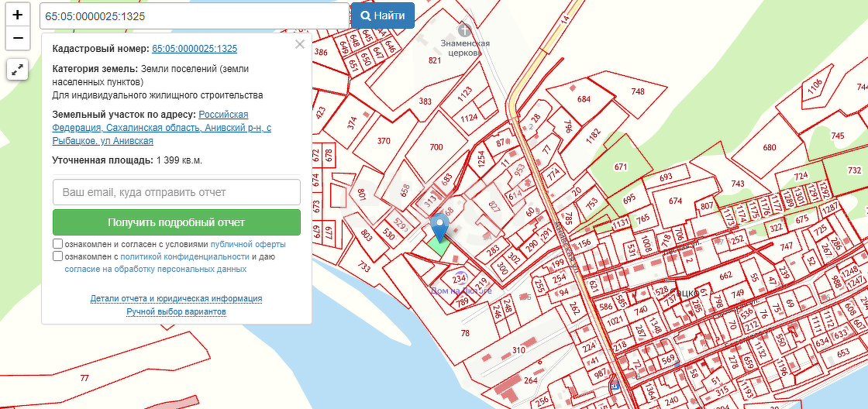Open the политикой конфиденциальности link
The image size is (868, 409).
pyautogui.click(x=184, y=256)
